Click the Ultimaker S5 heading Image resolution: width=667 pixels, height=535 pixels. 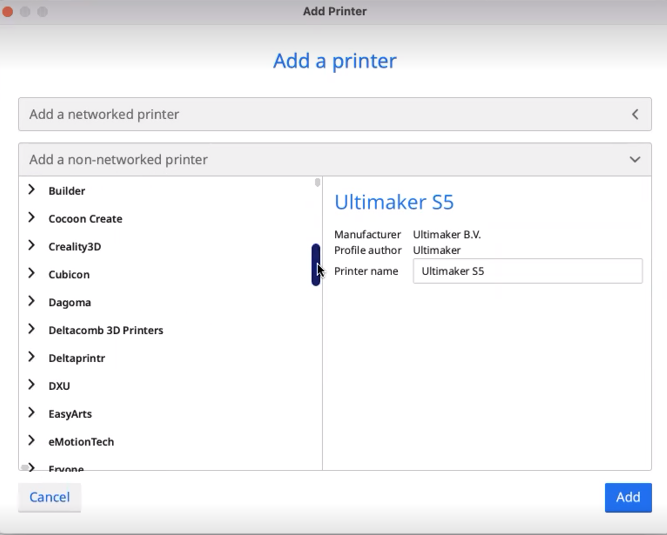tap(394, 202)
